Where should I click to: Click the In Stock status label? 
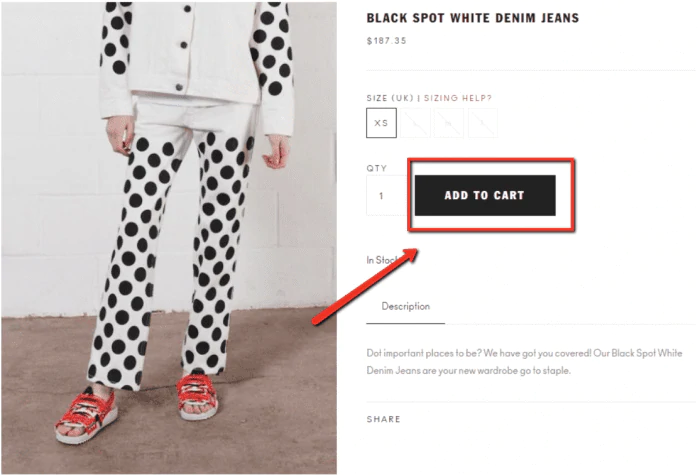click(382, 260)
